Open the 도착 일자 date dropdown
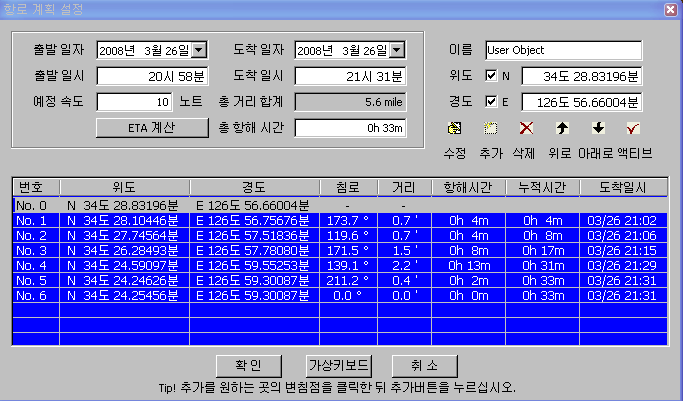Viewport: 683px width, 401px height. (397, 50)
